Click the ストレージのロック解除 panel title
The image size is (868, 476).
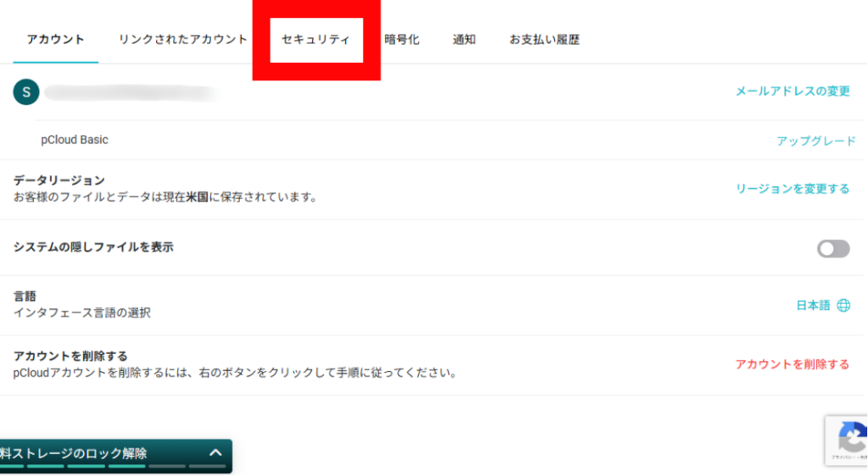(75, 453)
